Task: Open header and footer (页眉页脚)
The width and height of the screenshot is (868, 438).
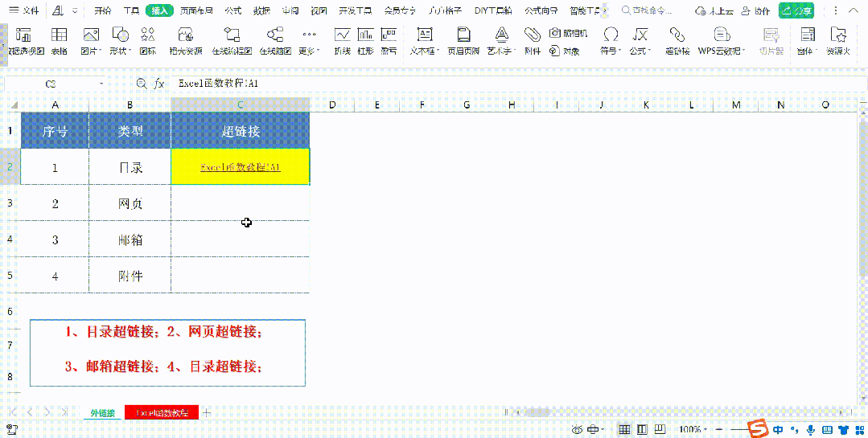Action: pyautogui.click(x=463, y=41)
